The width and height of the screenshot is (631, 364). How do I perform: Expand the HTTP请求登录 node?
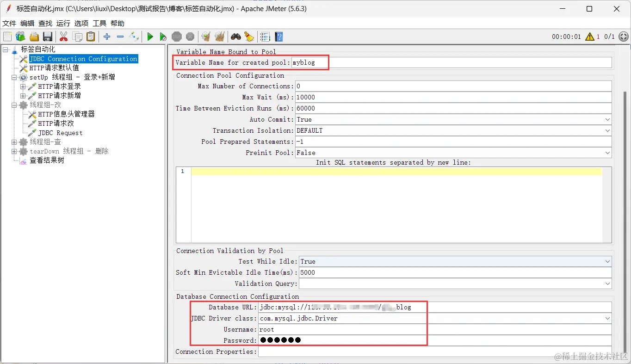(23, 86)
